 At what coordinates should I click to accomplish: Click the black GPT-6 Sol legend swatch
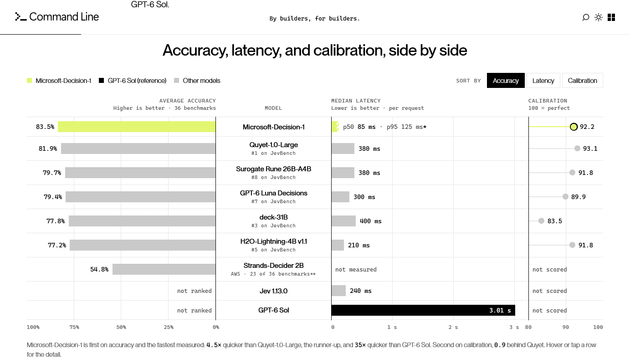102,81
